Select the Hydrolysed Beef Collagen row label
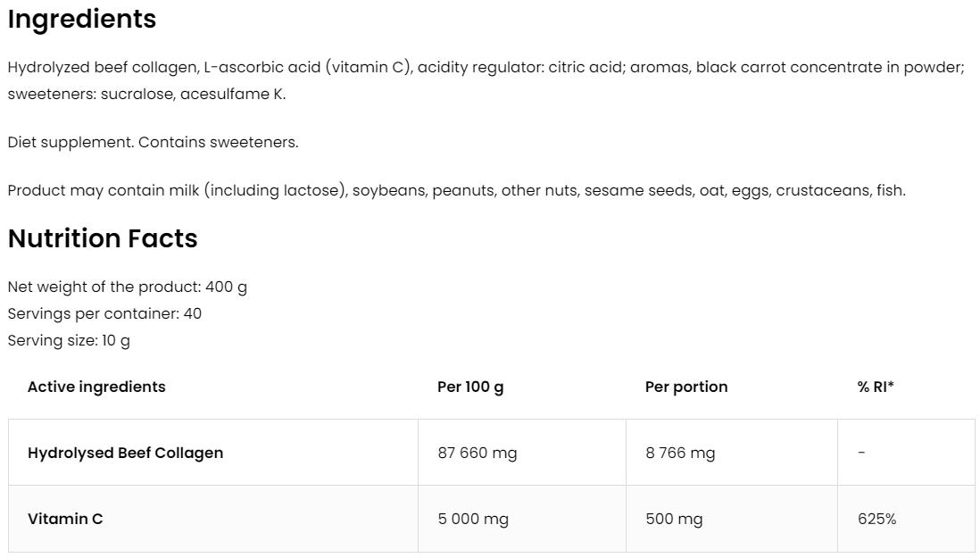Screen dimensions: 980x558 (x=125, y=453)
